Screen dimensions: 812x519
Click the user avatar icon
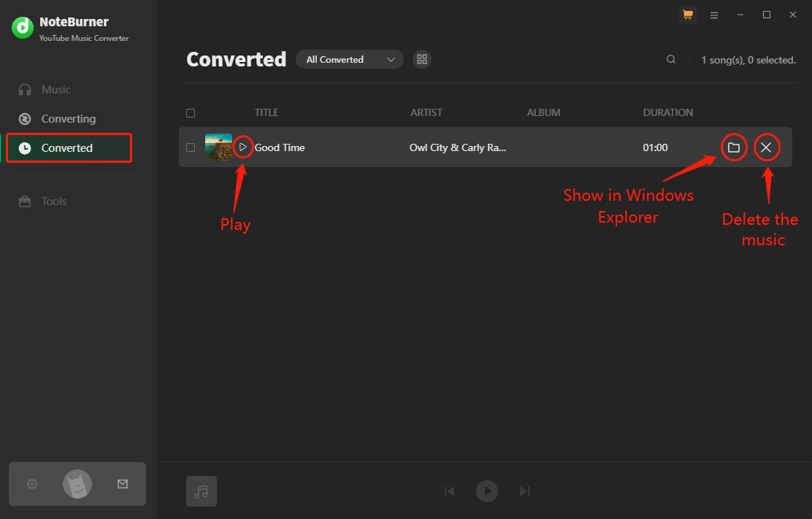pyautogui.click(x=77, y=484)
